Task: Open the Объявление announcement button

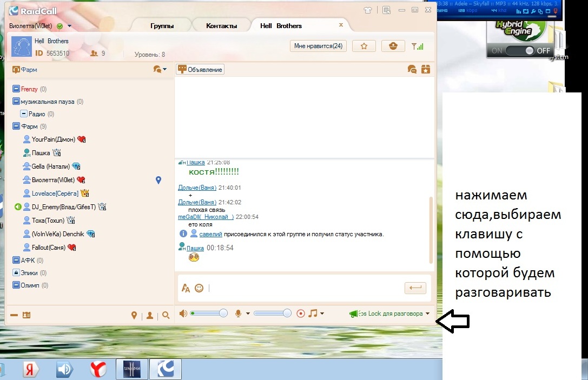Action: click(200, 69)
